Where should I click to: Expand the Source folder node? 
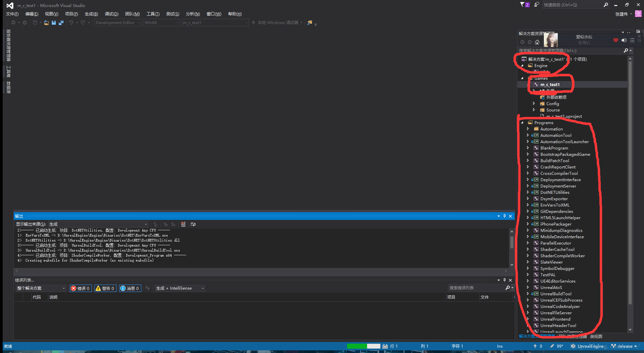[534, 110]
